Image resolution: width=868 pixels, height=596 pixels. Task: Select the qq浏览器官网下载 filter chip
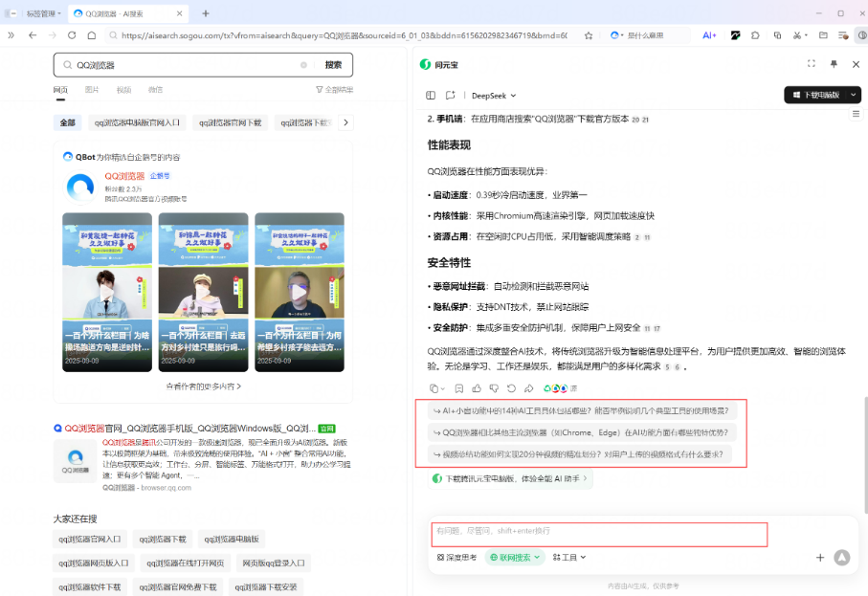coord(230,122)
